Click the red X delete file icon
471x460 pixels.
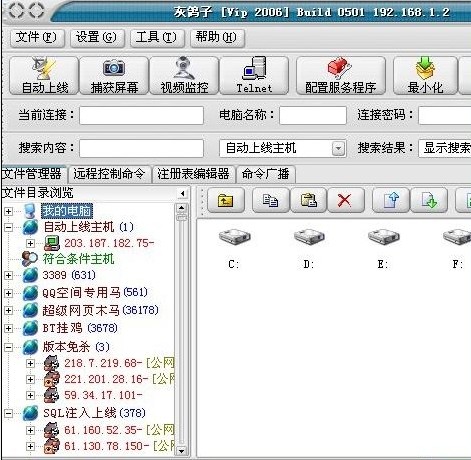pos(345,200)
